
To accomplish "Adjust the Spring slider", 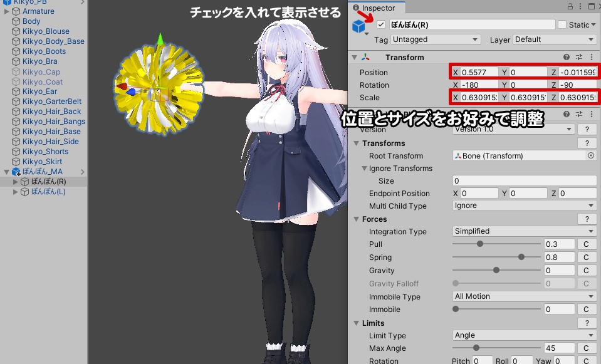I will tap(521, 257).
